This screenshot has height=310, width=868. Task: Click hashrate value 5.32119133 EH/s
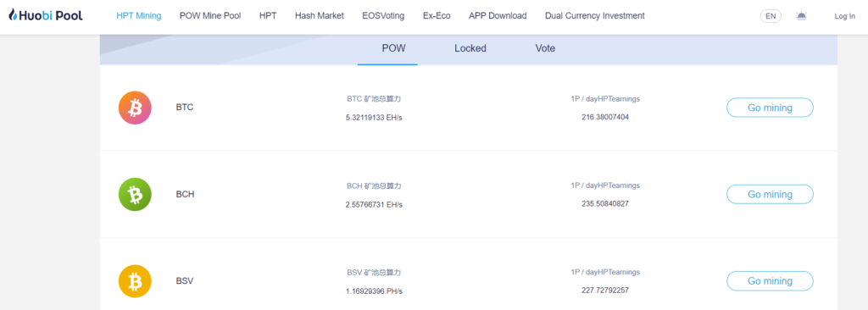point(374,118)
